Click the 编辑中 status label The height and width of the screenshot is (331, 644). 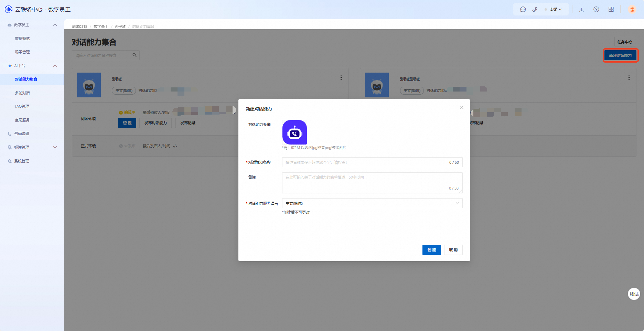click(x=127, y=113)
